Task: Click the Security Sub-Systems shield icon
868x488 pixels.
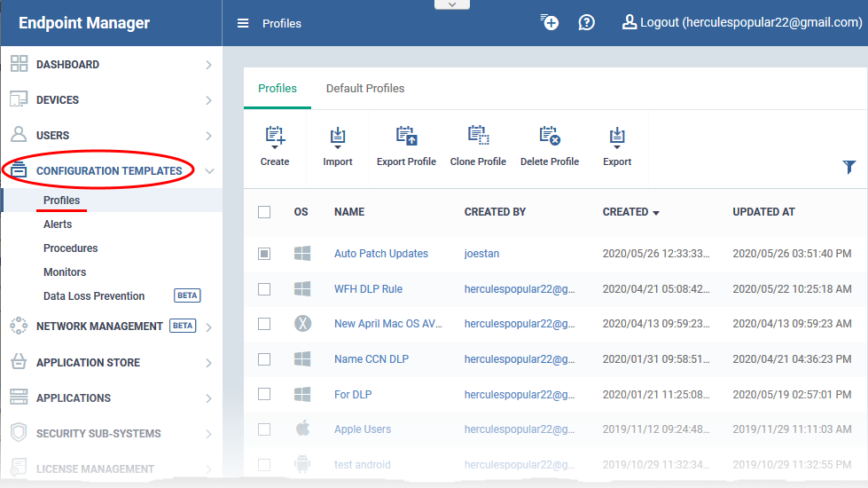Action: [19, 433]
